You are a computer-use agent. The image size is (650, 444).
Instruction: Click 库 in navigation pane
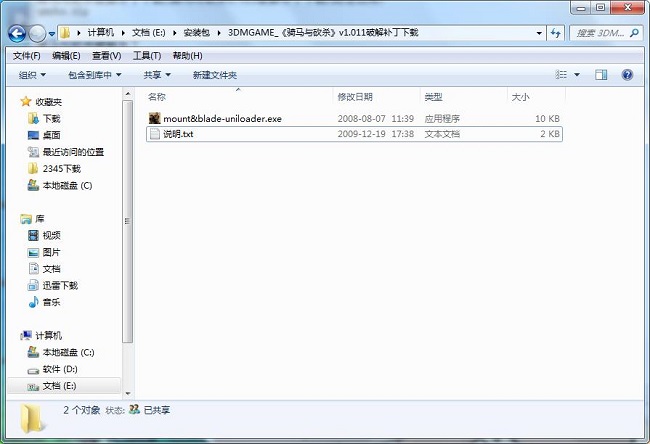[40, 219]
